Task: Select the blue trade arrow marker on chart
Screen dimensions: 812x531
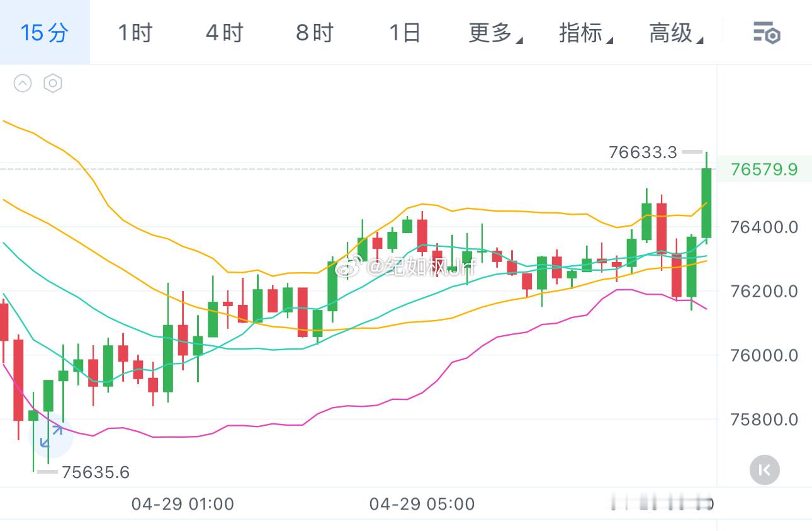Action: [x=50, y=441]
